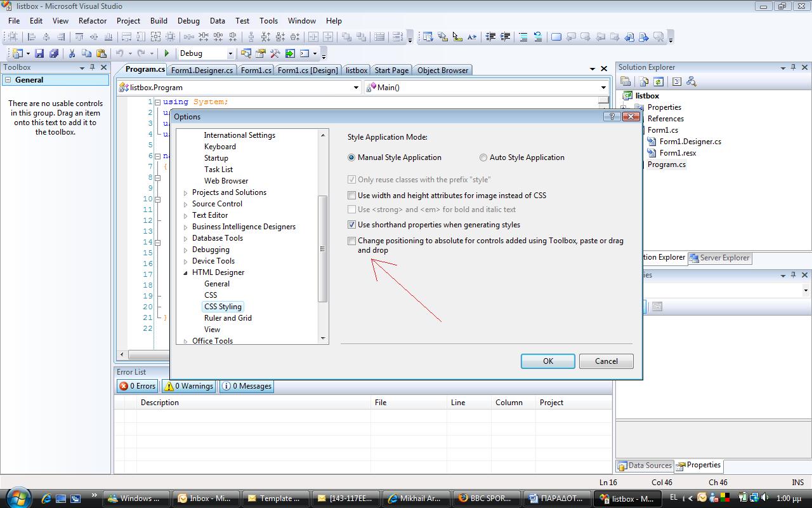The width and height of the screenshot is (812, 508).
Task: Toggle the 0 Messages filter in Error List
Action: pyautogui.click(x=246, y=386)
